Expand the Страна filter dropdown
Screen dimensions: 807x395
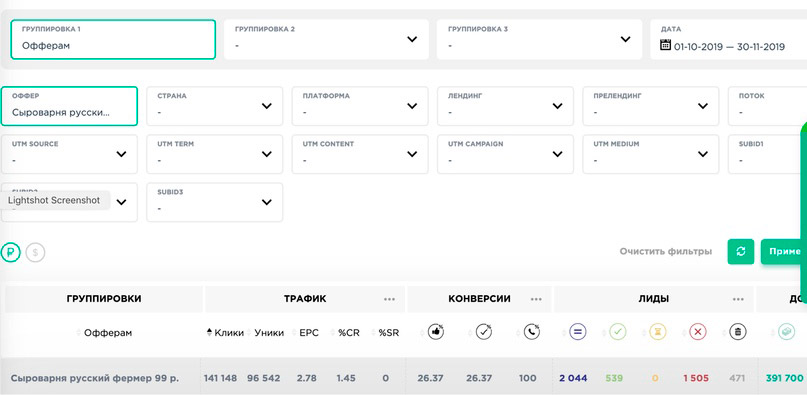click(x=215, y=106)
